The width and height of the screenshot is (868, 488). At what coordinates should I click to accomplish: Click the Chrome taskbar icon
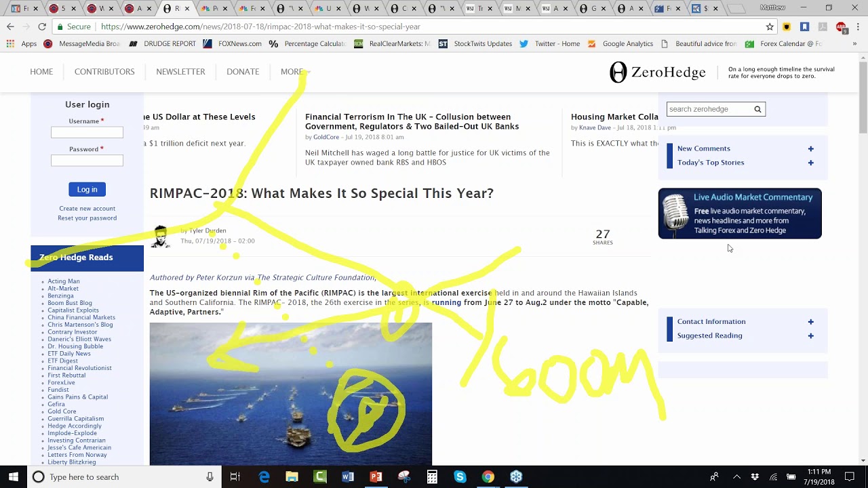tap(488, 477)
